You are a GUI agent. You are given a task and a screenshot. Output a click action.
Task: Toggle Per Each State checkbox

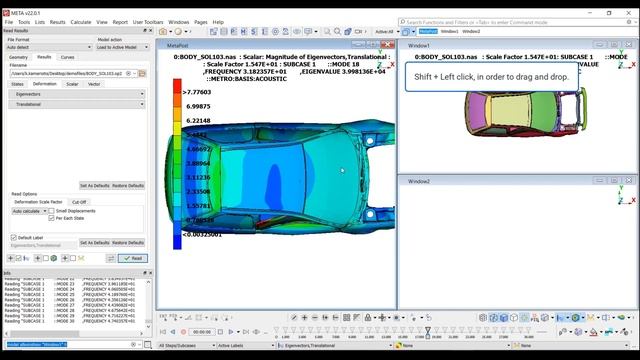pyautogui.click(x=51, y=218)
